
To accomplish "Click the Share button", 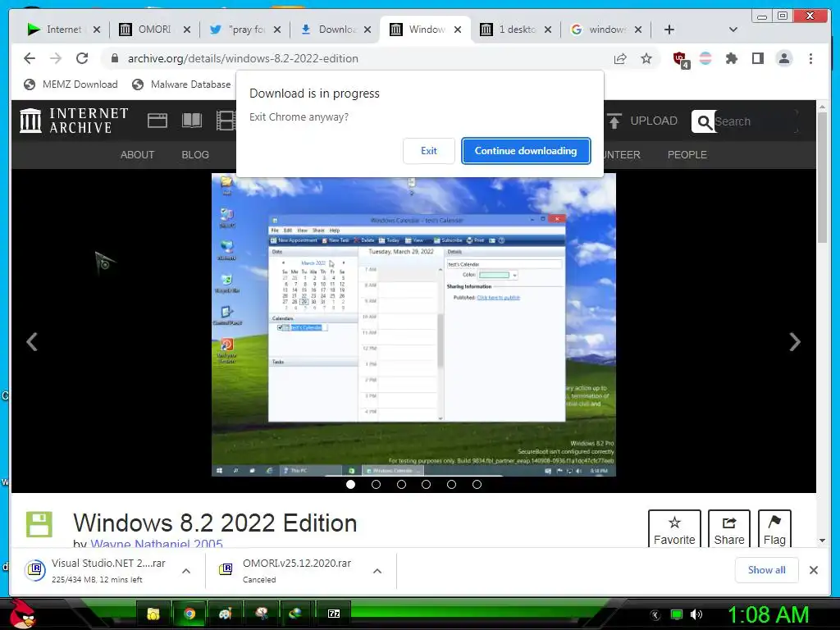I will click(729, 529).
